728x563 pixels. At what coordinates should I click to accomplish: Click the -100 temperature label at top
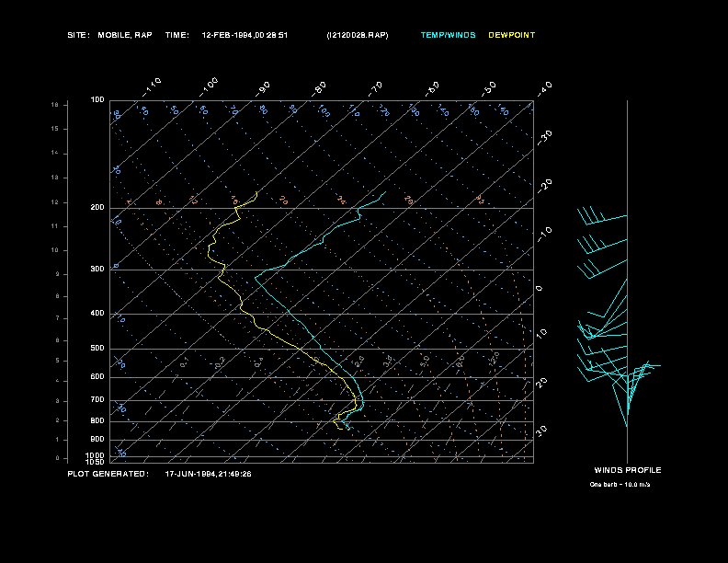pos(209,87)
